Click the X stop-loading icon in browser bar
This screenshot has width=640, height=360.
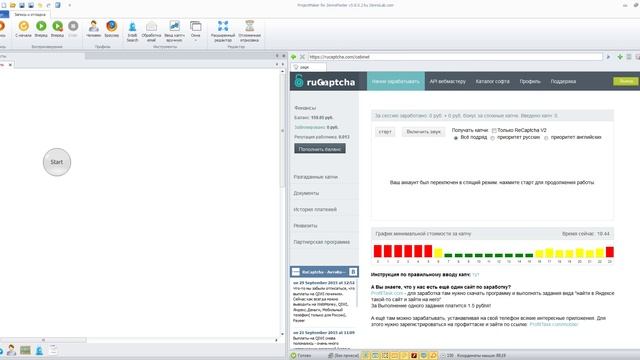click(x=302, y=57)
